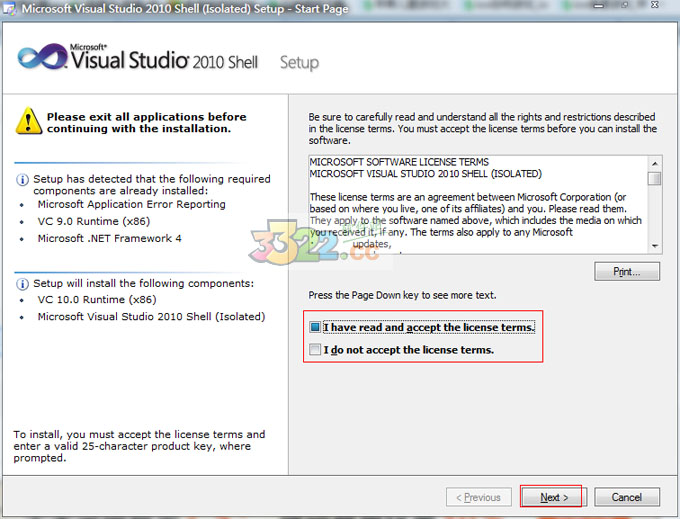
Task: Click the '25-character product key' note text
Action: coord(139,446)
